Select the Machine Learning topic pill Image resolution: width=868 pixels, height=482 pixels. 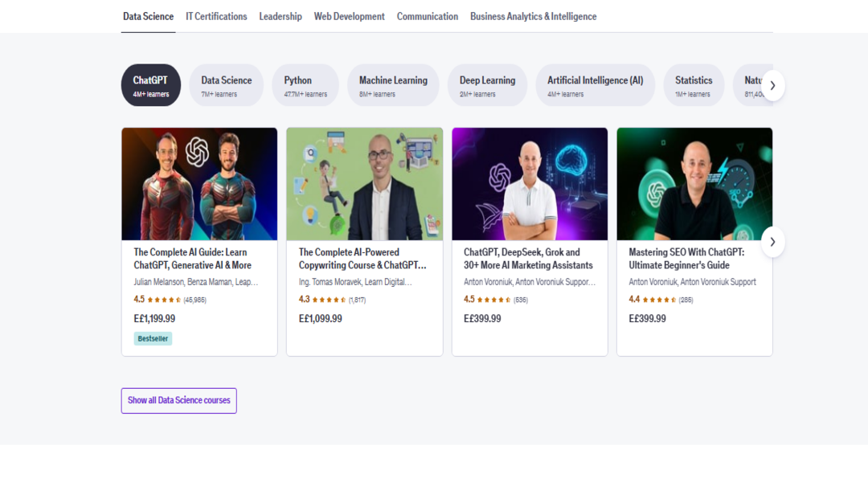point(393,85)
